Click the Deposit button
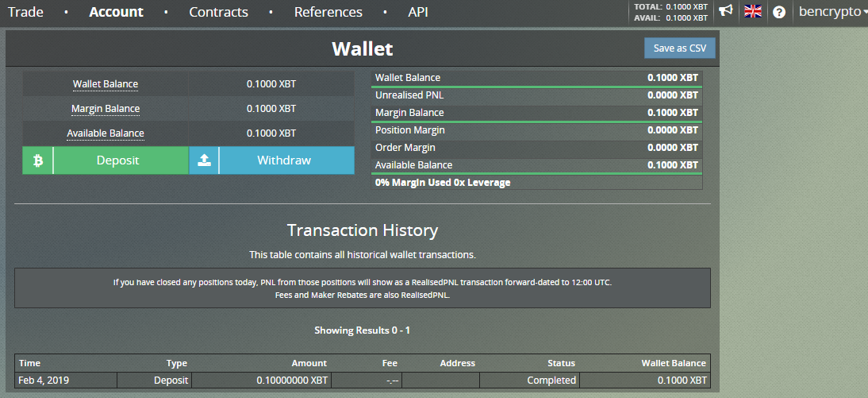 point(106,160)
